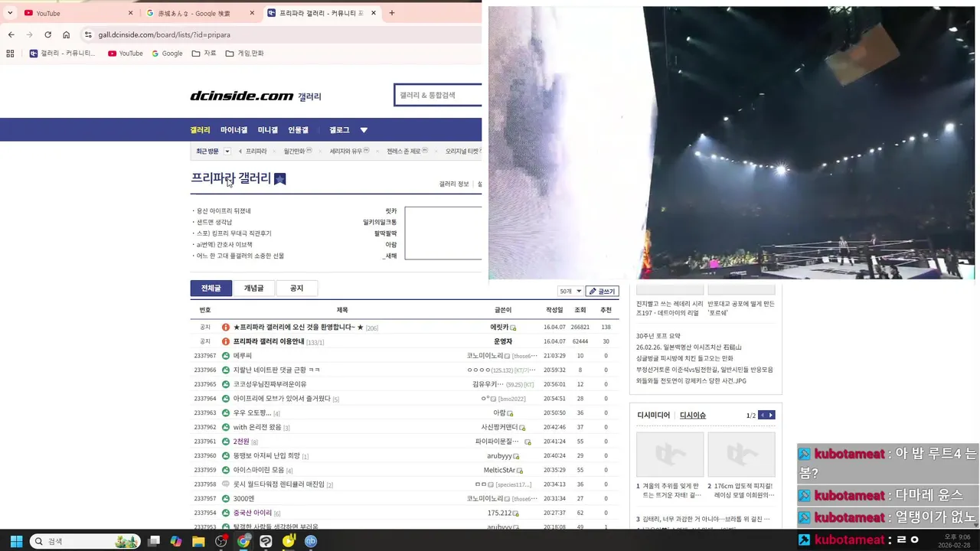Open the 50개 posts-per-page dropdown
The width and height of the screenshot is (980, 551).
[x=570, y=292]
